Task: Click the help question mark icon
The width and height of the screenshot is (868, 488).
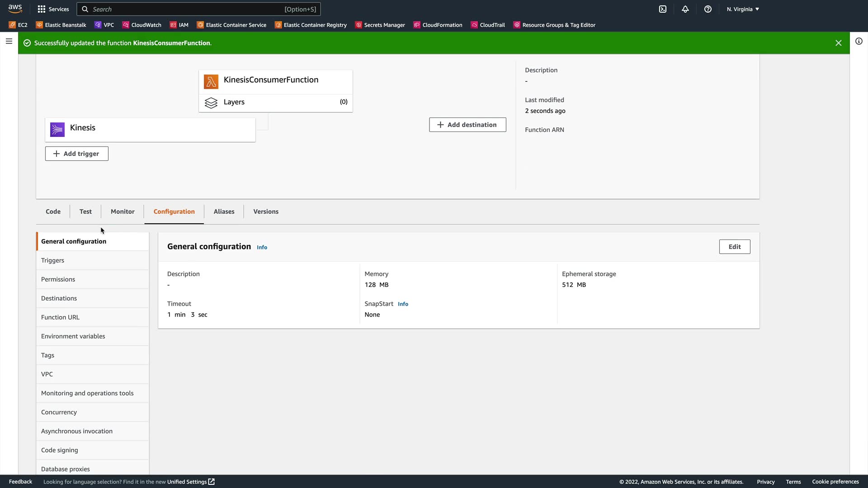Action: [708, 9]
